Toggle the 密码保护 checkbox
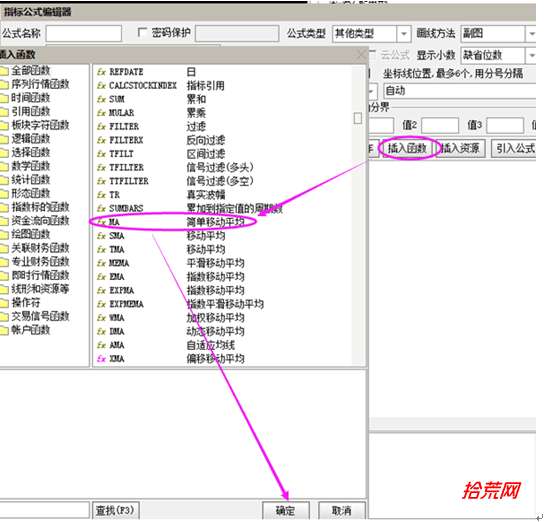 click(x=142, y=33)
